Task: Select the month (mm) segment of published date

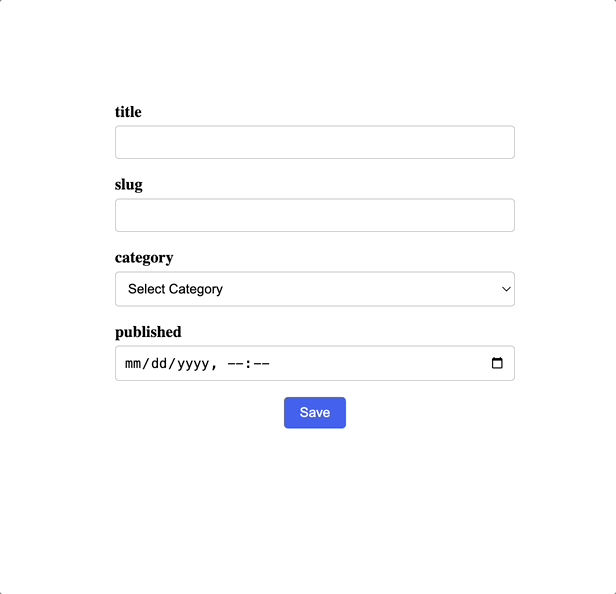Action: tap(134, 364)
